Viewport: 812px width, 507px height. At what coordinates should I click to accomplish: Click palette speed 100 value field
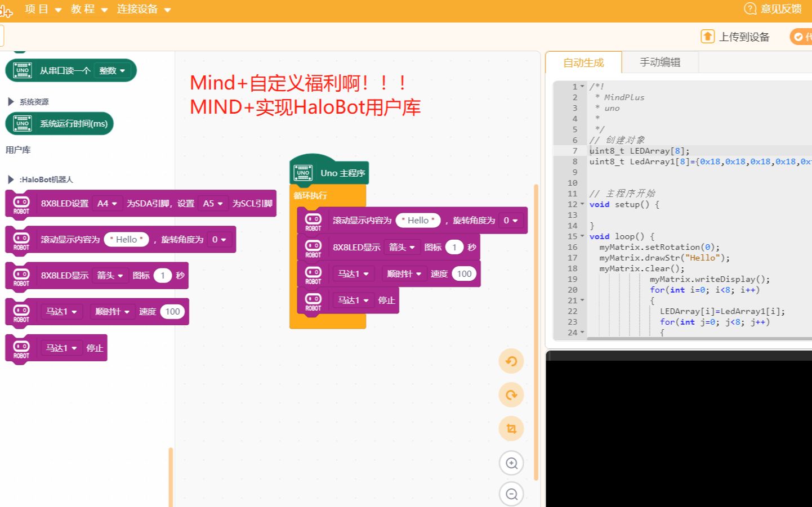point(172,311)
